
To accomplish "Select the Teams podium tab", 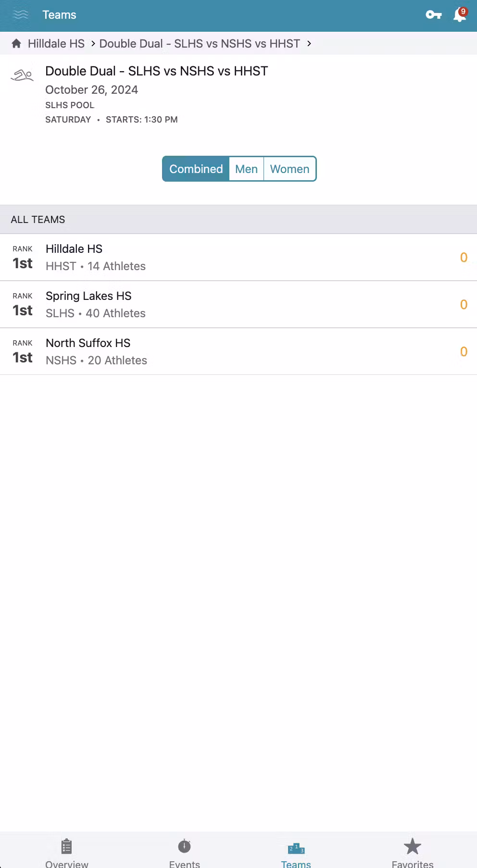I will 296,850.
